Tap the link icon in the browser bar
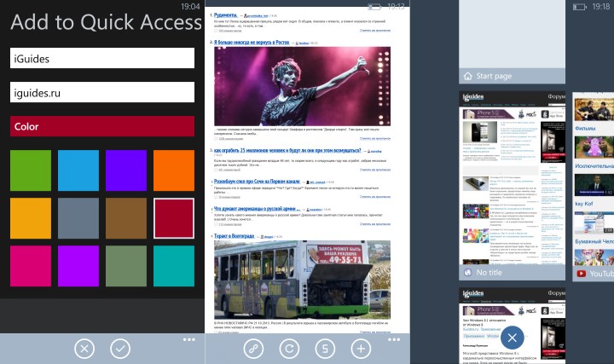614x364 pixels. pos(253,348)
